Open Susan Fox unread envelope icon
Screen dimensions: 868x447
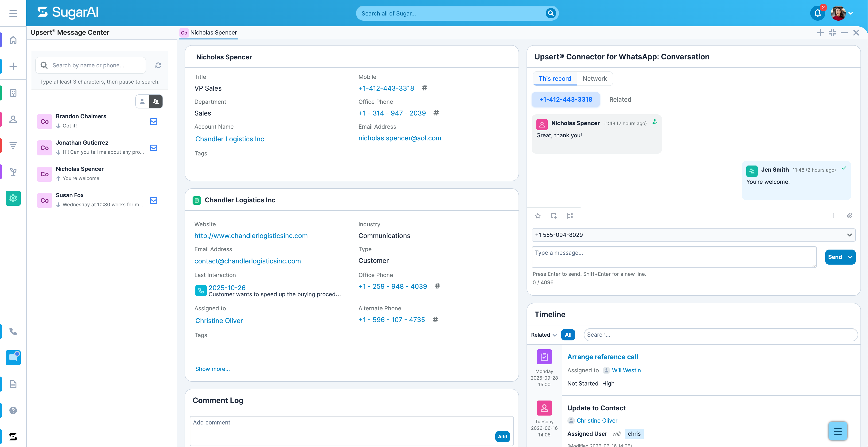click(153, 200)
